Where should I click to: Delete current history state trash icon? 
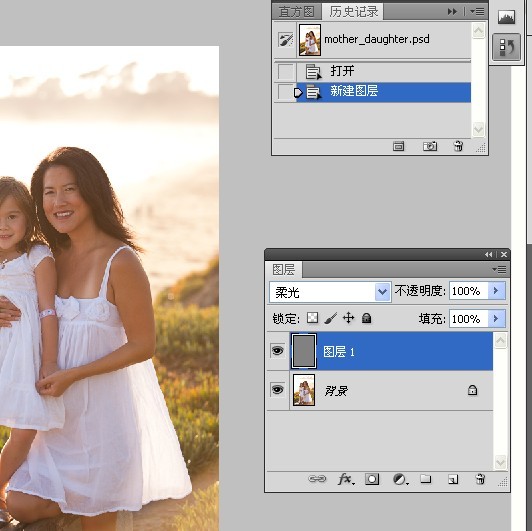coord(458,147)
